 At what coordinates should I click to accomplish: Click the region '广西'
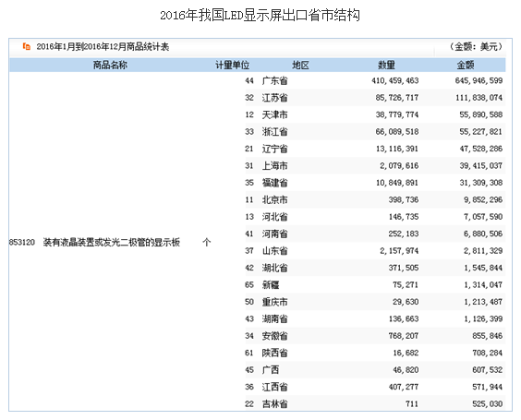pyautogui.click(x=271, y=370)
